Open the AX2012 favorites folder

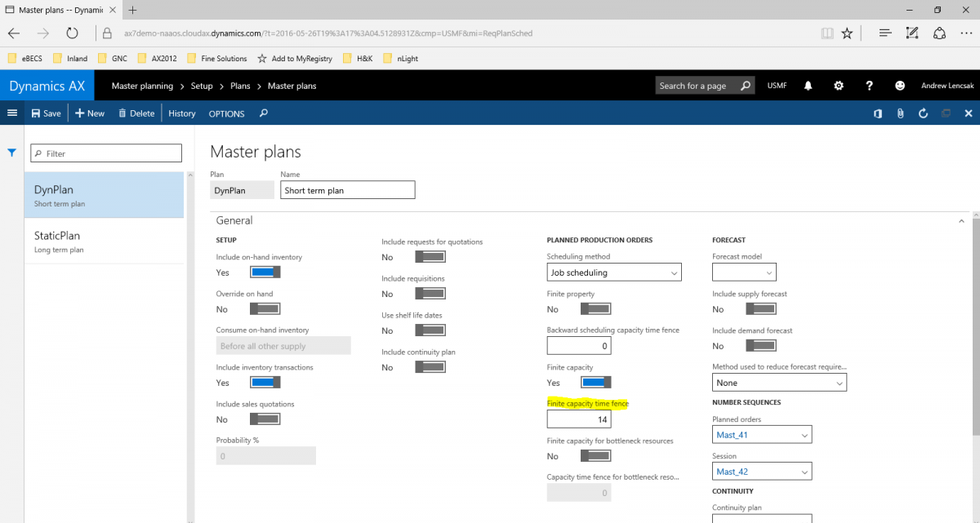[157, 59]
